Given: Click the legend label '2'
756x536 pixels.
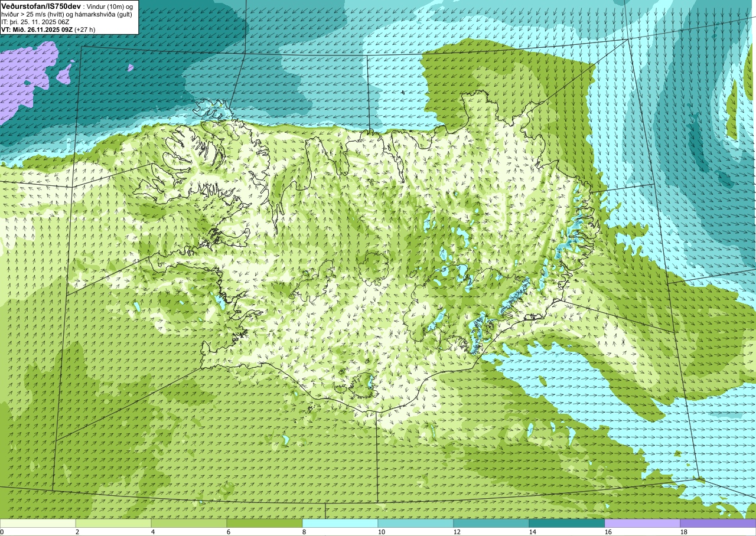Looking at the screenshot, I should [x=77, y=532].
